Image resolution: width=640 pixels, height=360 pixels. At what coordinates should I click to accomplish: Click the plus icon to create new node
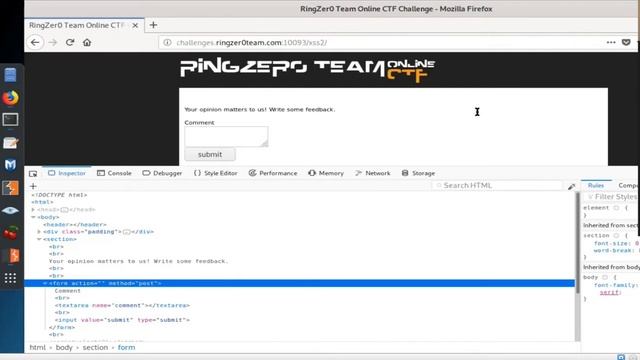tap(33, 186)
